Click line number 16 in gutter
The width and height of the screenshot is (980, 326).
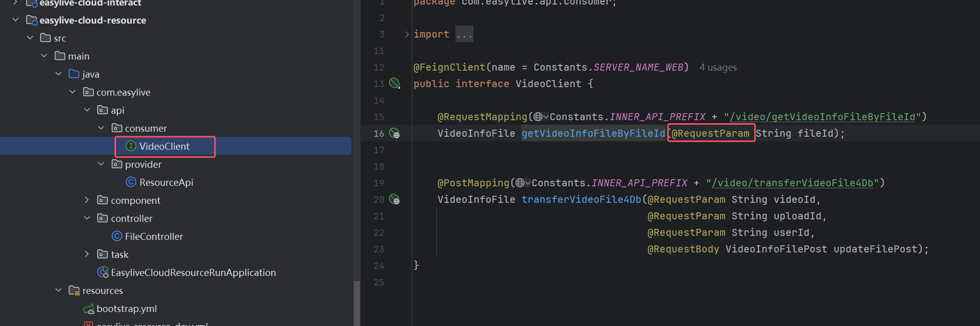[379, 133]
